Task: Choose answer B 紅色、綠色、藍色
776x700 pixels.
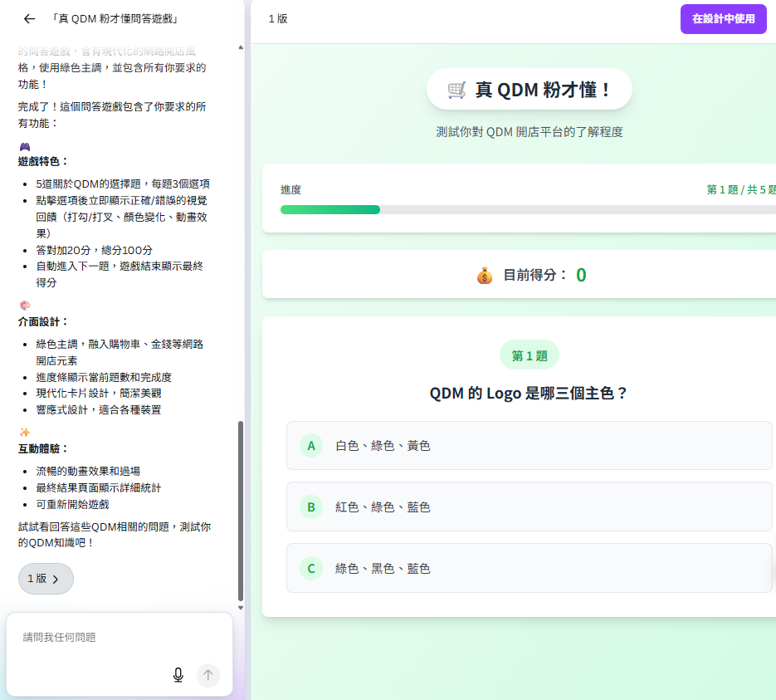Action: [x=529, y=507]
